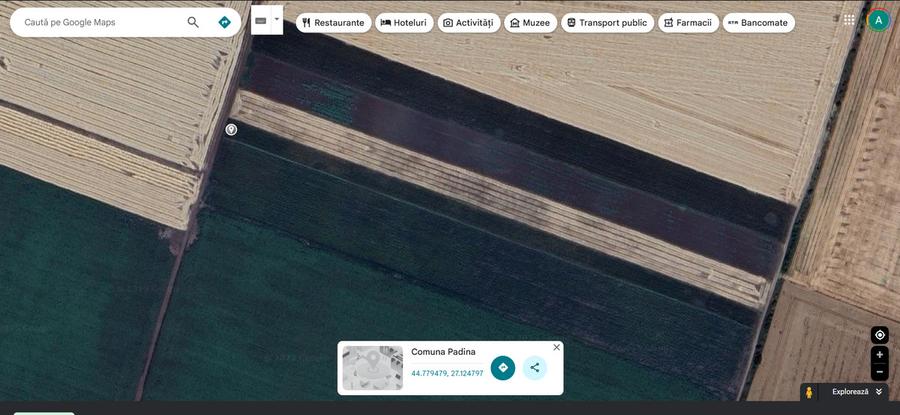Get directions to Comuna Padina
Screen dimensions: 900x415
point(503,368)
